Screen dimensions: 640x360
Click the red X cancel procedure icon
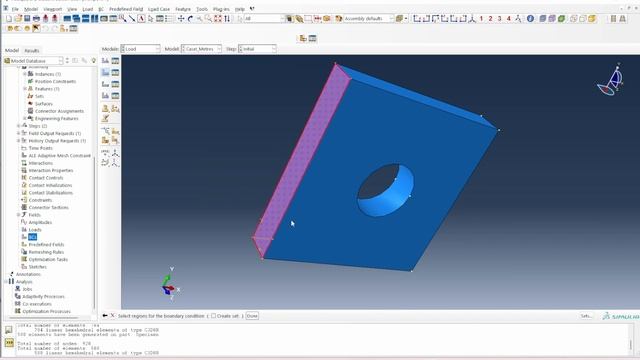[x=113, y=316]
